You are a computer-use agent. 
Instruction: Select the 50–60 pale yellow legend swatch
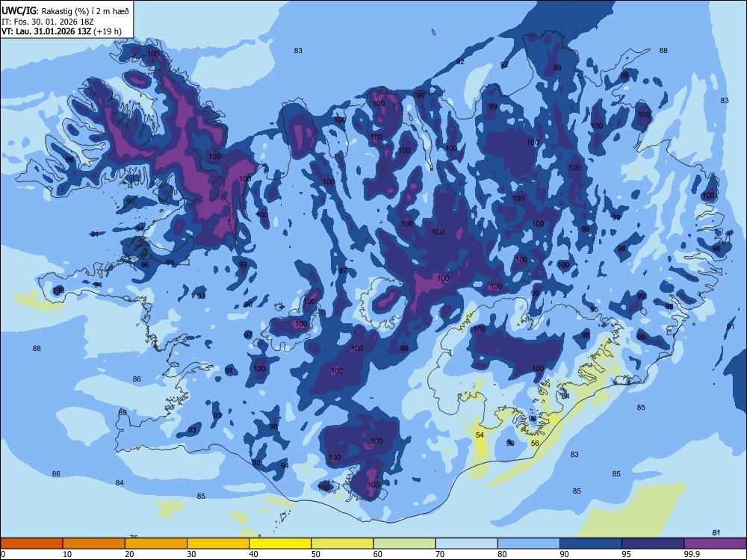[343, 544]
